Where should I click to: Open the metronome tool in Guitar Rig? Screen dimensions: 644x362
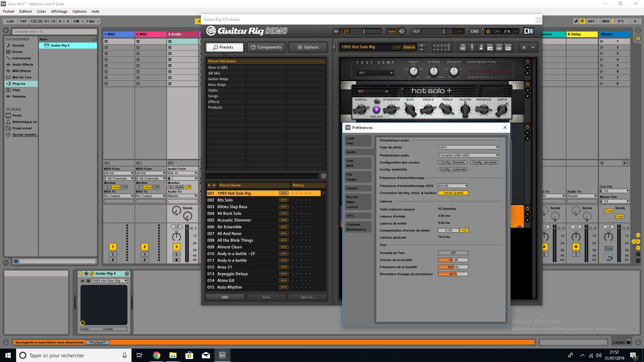point(481,47)
